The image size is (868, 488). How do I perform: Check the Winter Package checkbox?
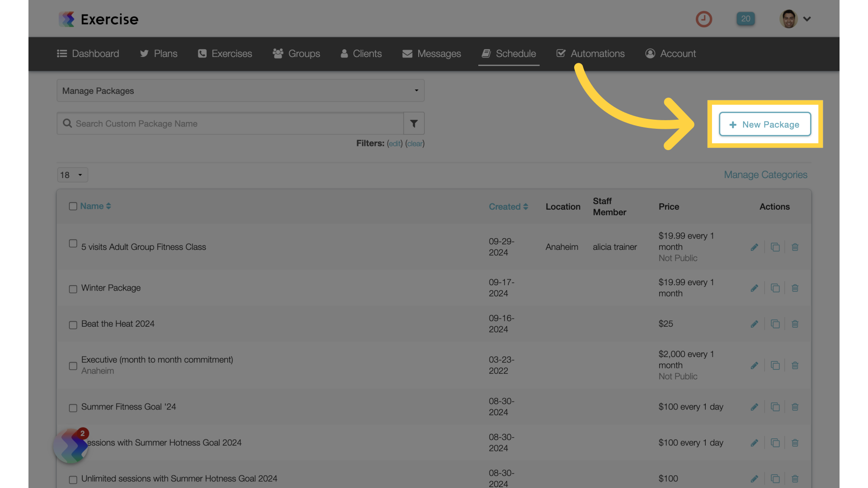point(73,289)
